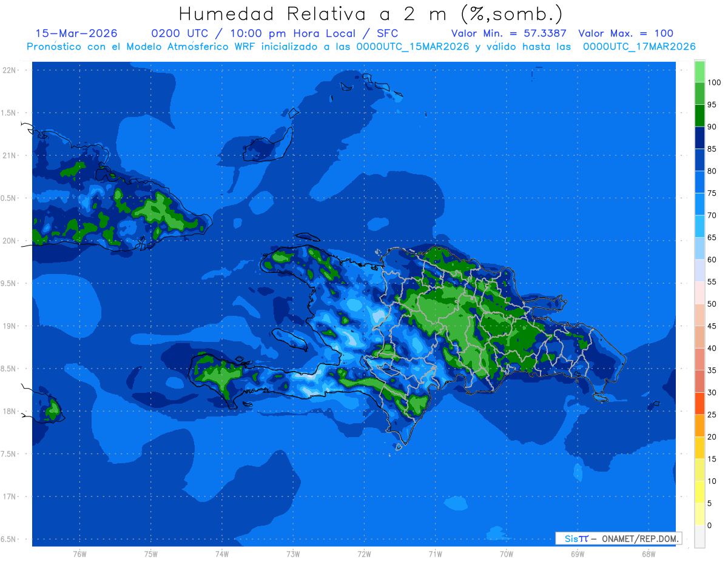Click the legend value '85'
Screen dimensions: 728x562
(712, 149)
